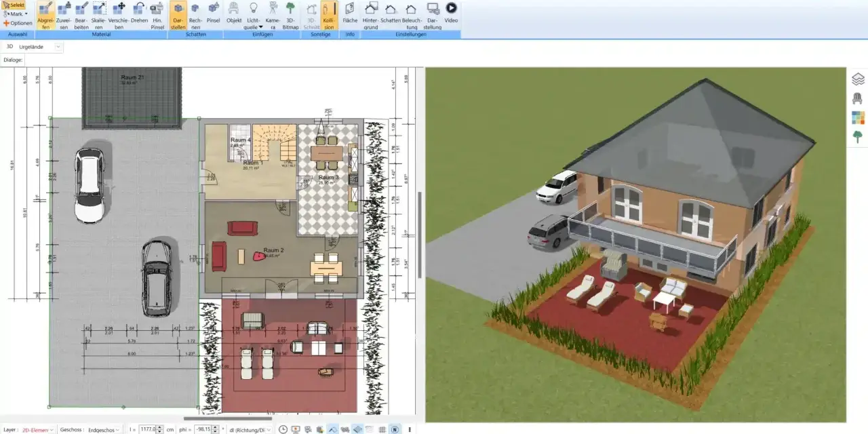Image resolution: width=868 pixels, height=434 pixels.
Task: Open the furniture chair icon on right sidebar
Action: point(858,98)
